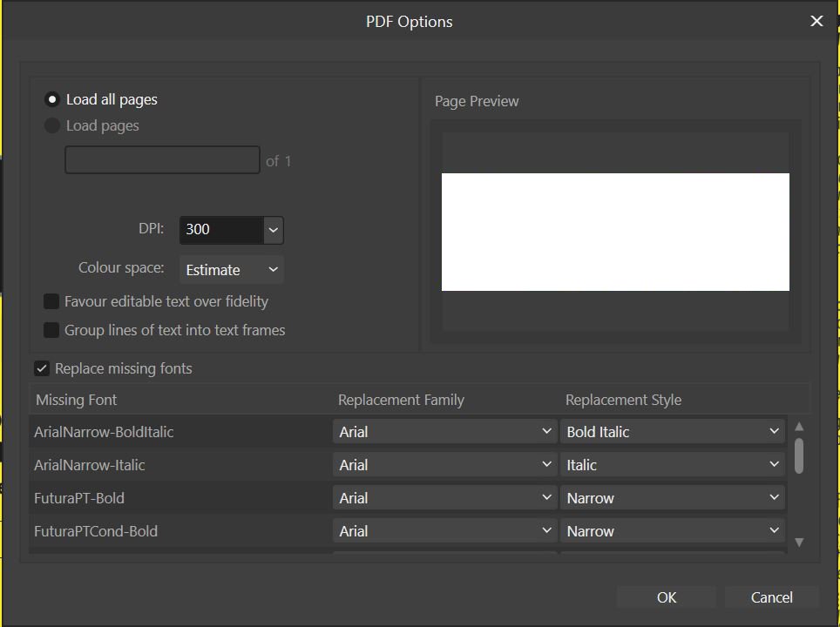Open replacement family for ArialNarrow-BoldItalic
Image resolution: width=840 pixels, height=627 pixels.
(444, 432)
